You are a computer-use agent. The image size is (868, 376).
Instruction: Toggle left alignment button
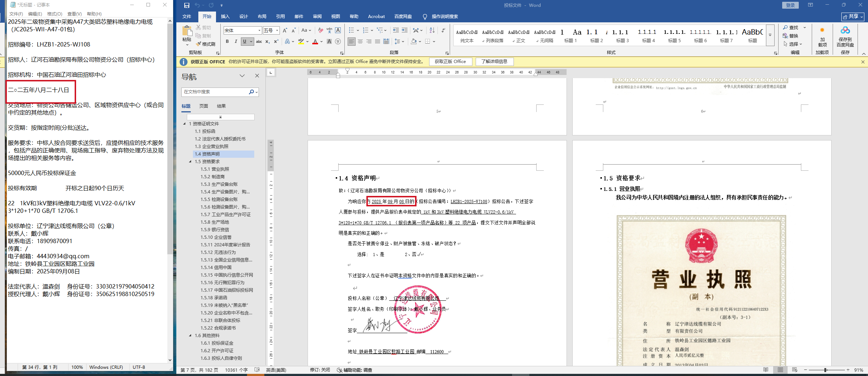352,41
